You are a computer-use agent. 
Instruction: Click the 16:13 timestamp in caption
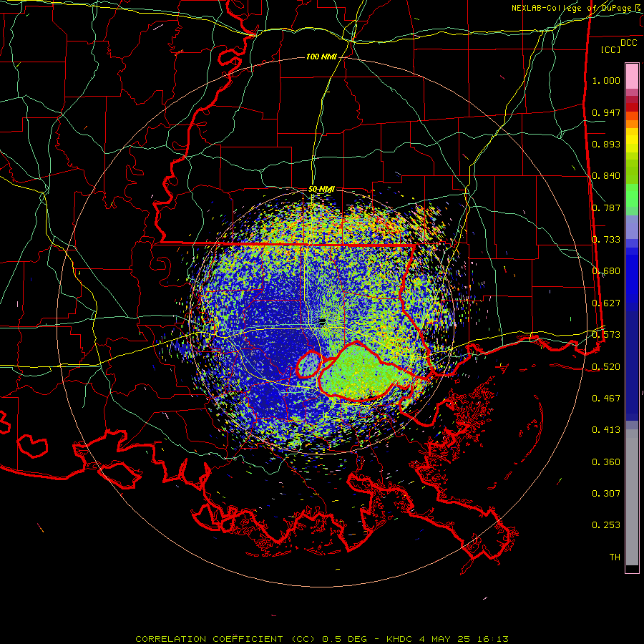click(x=493, y=639)
